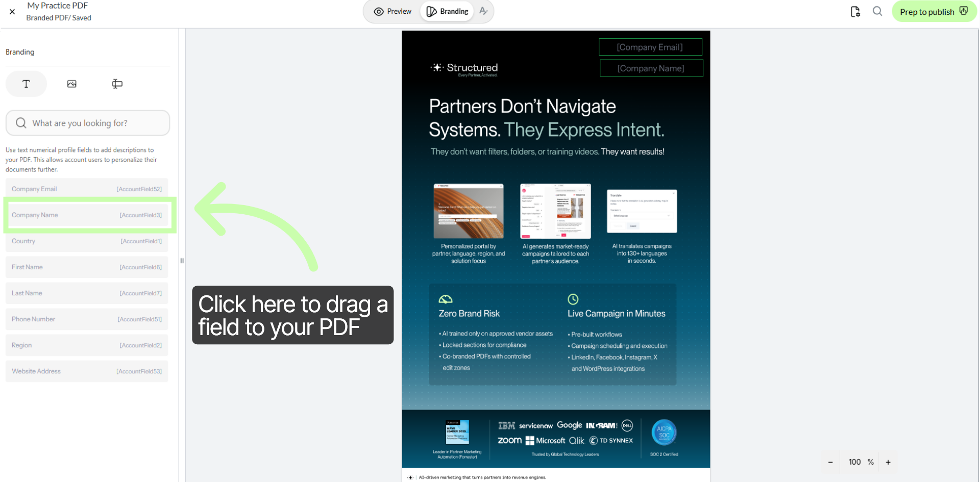Click the Dell logo on the PDF
The height and width of the screenshot is (482, 980).
click(x=627, y=425)
